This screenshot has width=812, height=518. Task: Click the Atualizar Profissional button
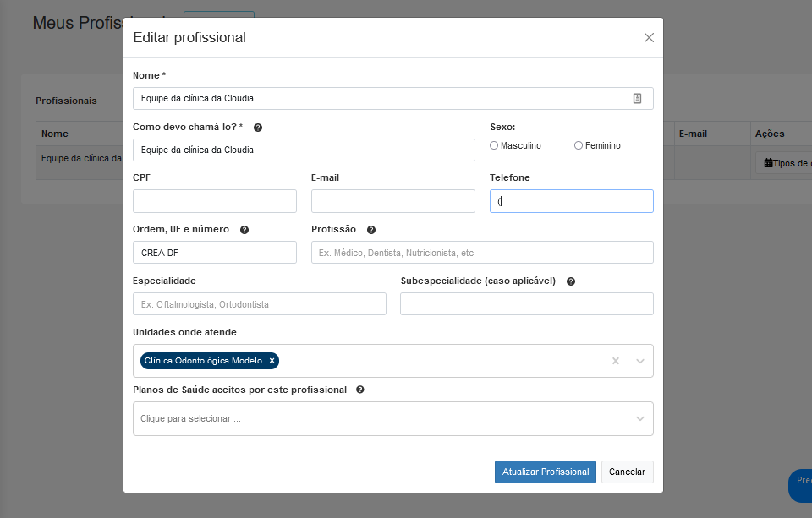(x=546, y=472)
